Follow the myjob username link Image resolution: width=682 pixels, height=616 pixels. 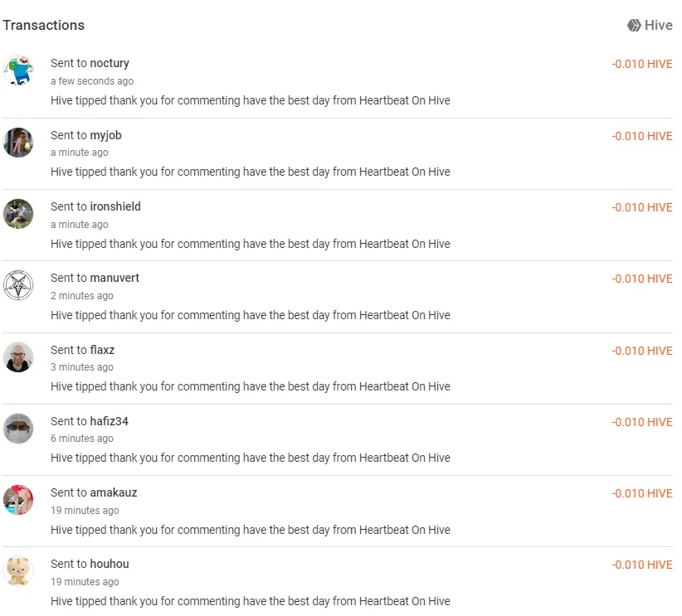[106, 135]
